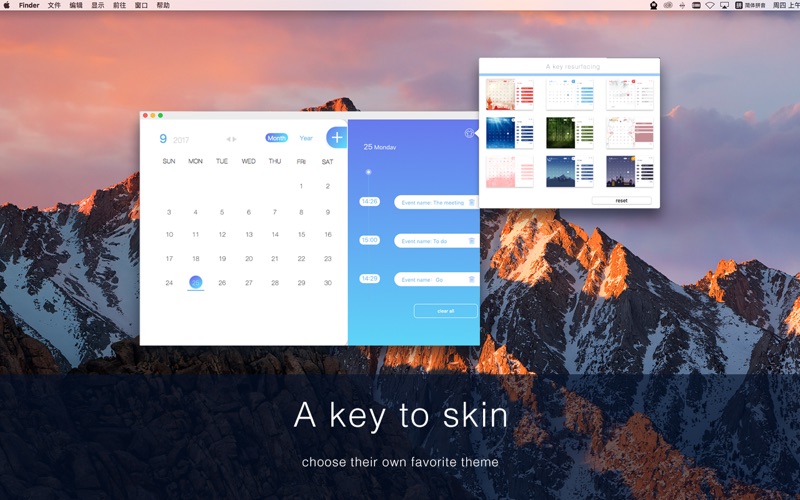Open the 显示 menu
The height and width of the screenshot is (500, 800).
[97, 5]
